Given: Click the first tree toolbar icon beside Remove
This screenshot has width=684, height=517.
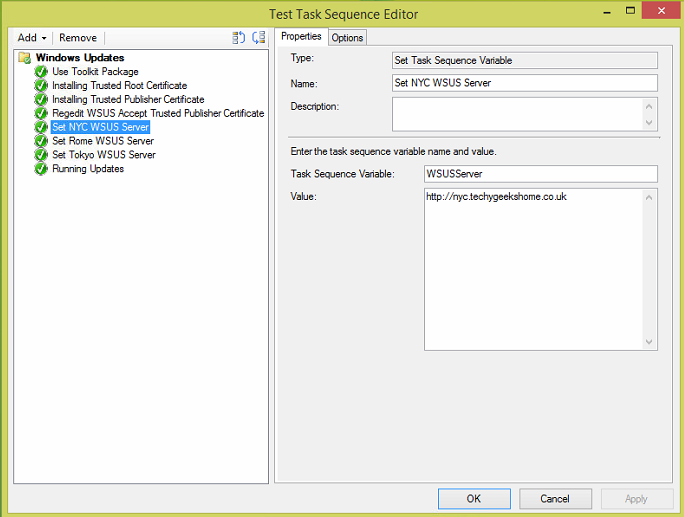Looking at the screenshot, I should (x=239, y=38).
